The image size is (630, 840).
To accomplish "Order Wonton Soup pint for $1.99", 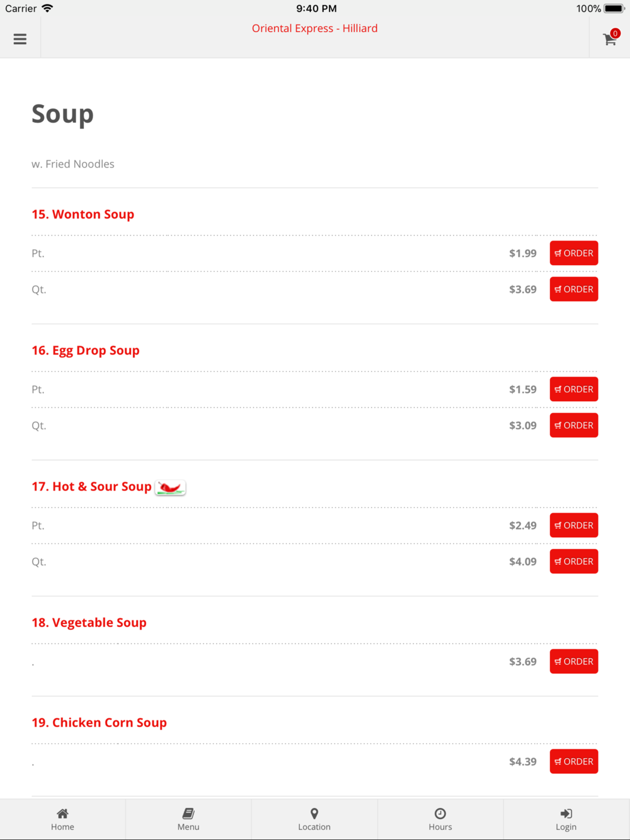I will coord(574,253).
